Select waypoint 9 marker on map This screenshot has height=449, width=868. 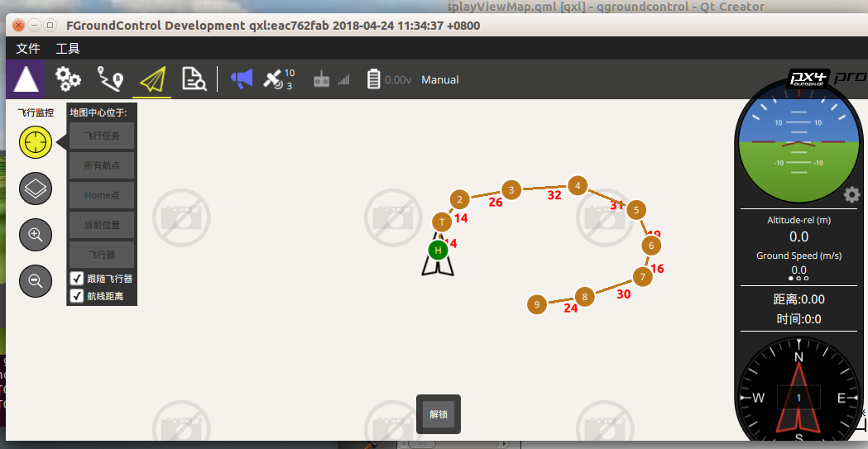point(536,304)
